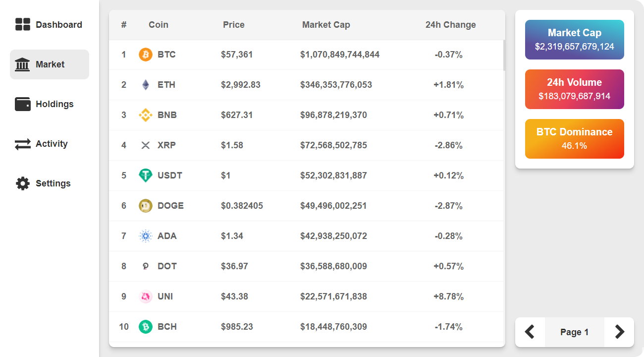
Task: Click the Tether USDT logo
Action: (145, 176)
